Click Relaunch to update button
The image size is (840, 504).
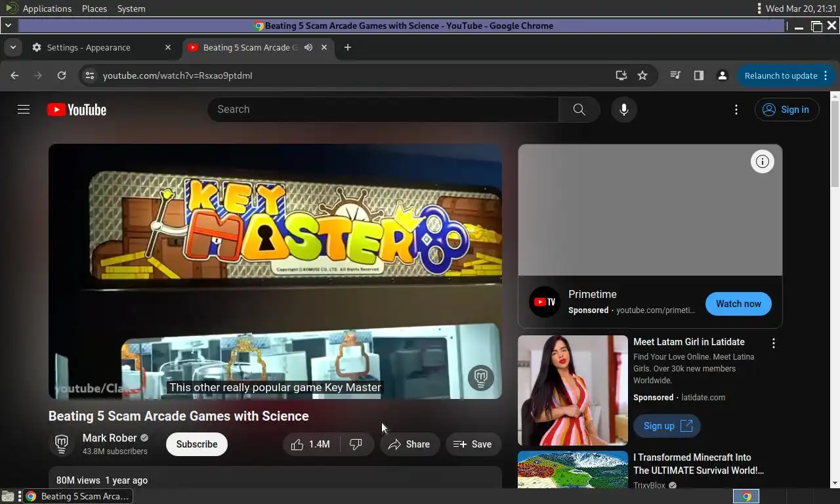coord(781,75)
